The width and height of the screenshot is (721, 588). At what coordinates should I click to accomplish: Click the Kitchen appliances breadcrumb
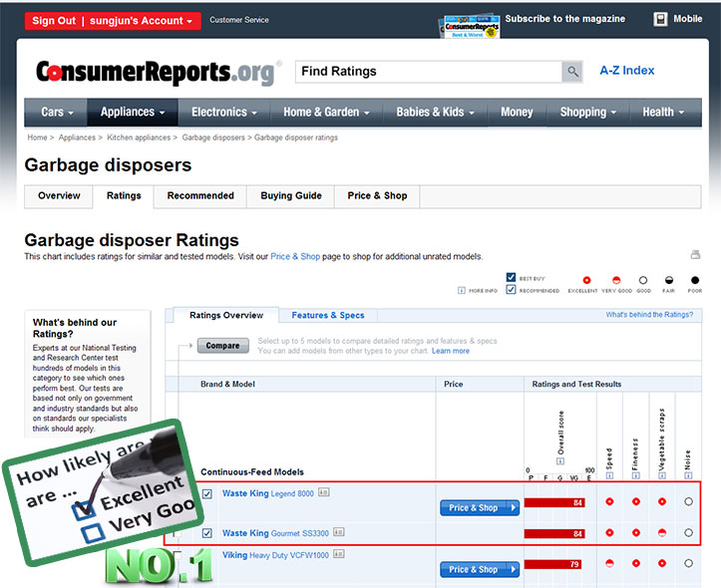pos(139,138)
